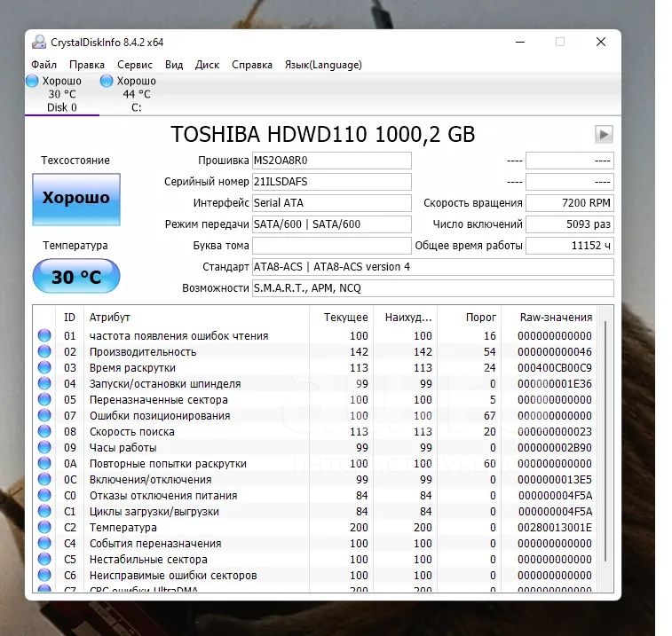The width and height of the screenshot is (672, 636).
Task: Click status orb for Отказы отключения питания row
Action: point(44,495)
